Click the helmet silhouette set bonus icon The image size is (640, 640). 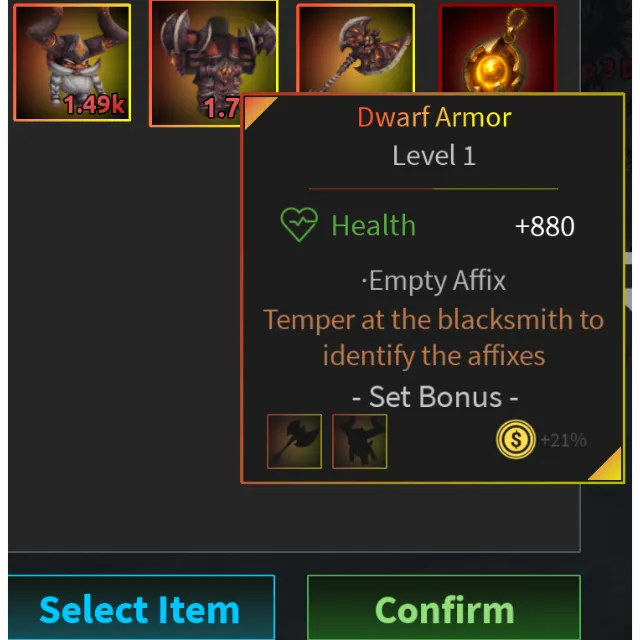click(360, 441)
